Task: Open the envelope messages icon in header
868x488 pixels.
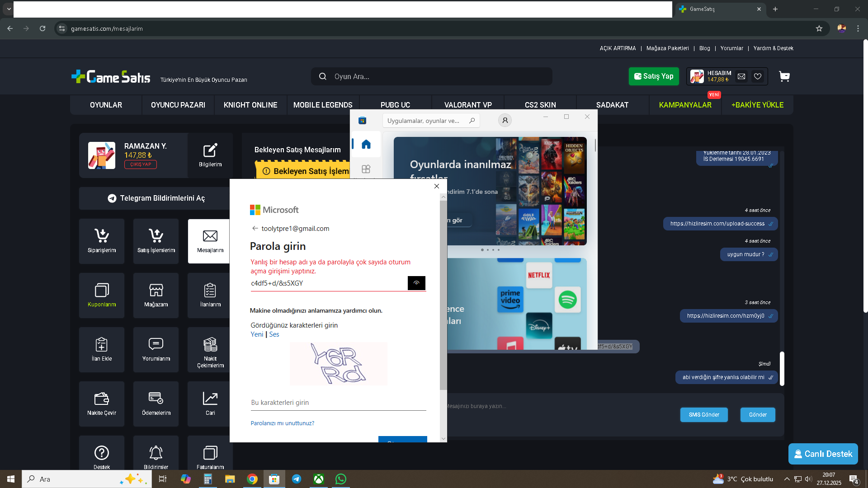Action: click(x=741, y=76)
